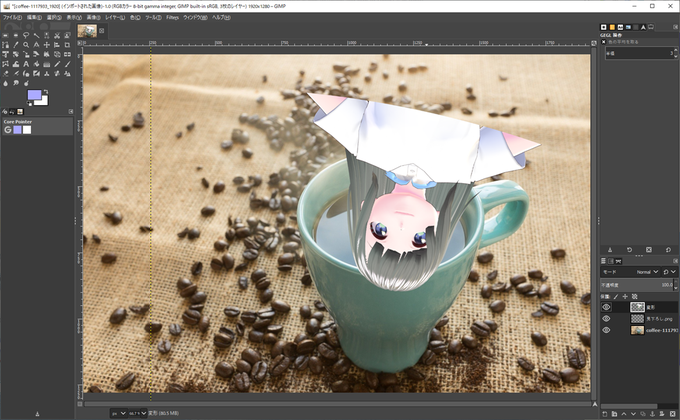
Task: Toggle lock position and size
Action: point(625,296)
